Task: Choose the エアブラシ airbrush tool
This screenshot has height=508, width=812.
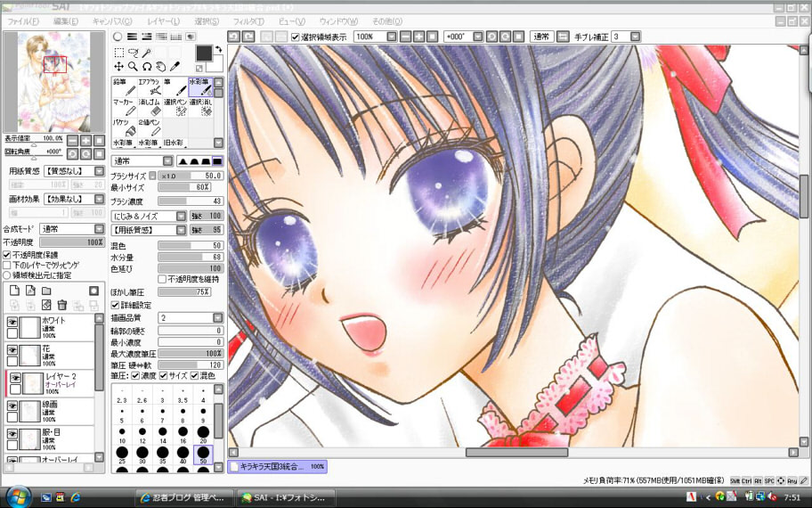Action: click(x=150, y=87)
